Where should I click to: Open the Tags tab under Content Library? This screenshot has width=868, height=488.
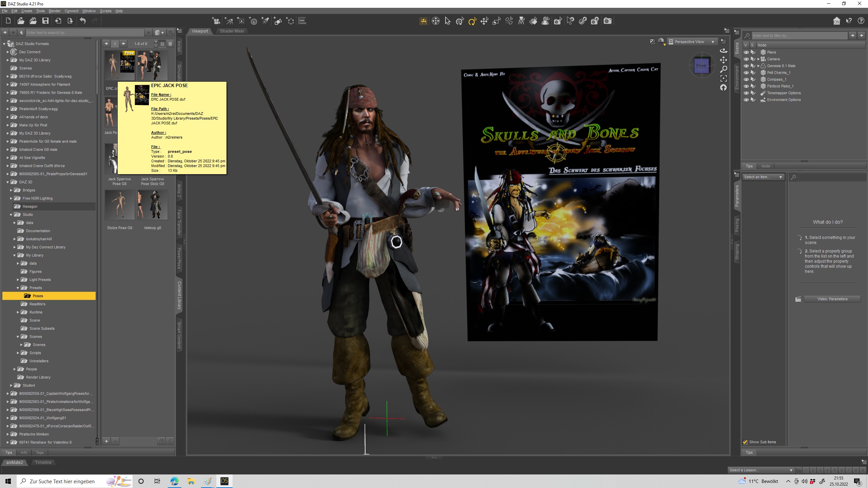click(40, 452)
